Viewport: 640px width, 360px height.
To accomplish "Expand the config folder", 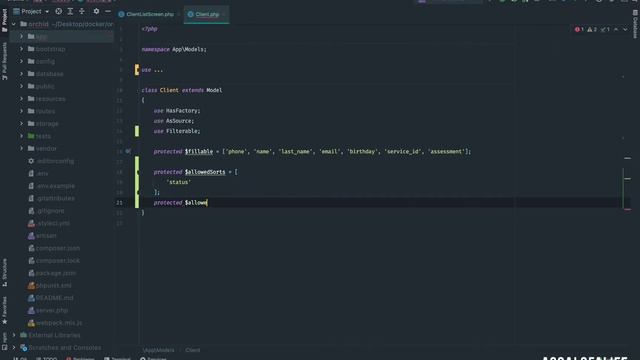I will point(22,61).
